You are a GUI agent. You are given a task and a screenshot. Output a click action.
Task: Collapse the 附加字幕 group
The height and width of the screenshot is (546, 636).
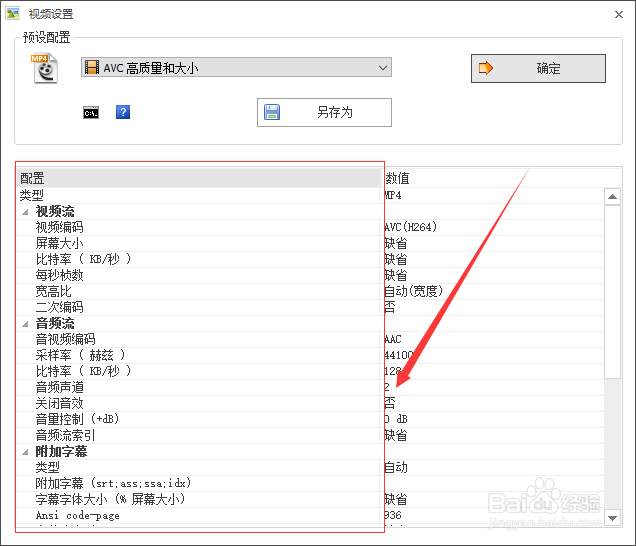pos(25,452)
